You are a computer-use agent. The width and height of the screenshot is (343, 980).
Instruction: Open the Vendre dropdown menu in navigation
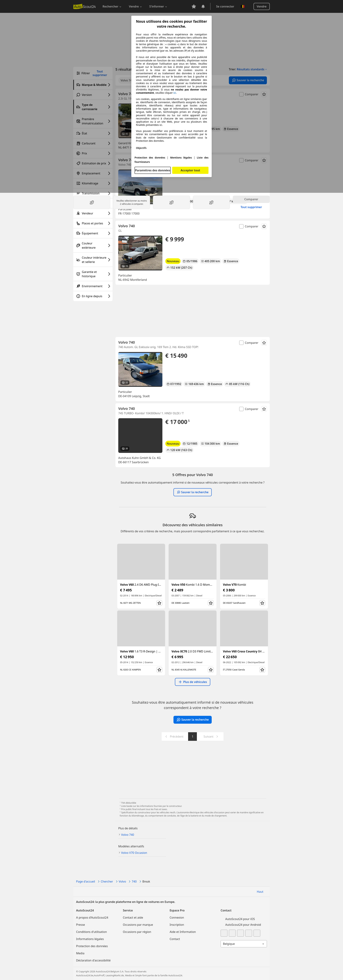135,6
